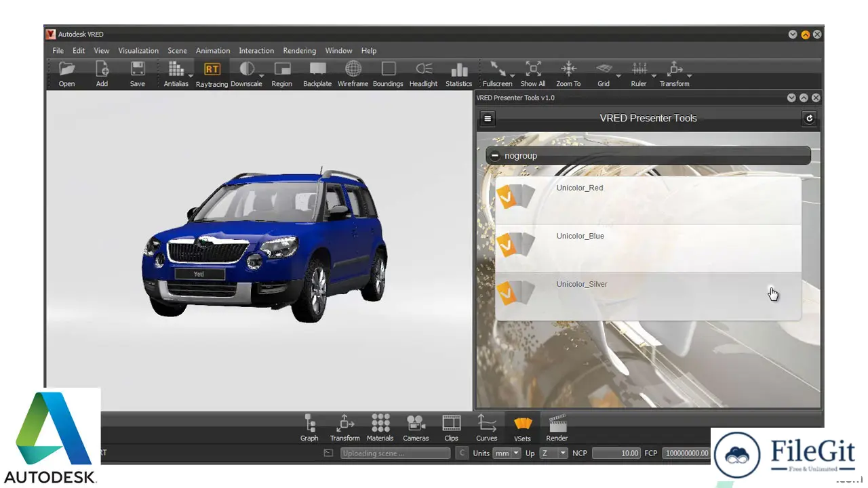Open the Animation menu

[x=213, y=51]
